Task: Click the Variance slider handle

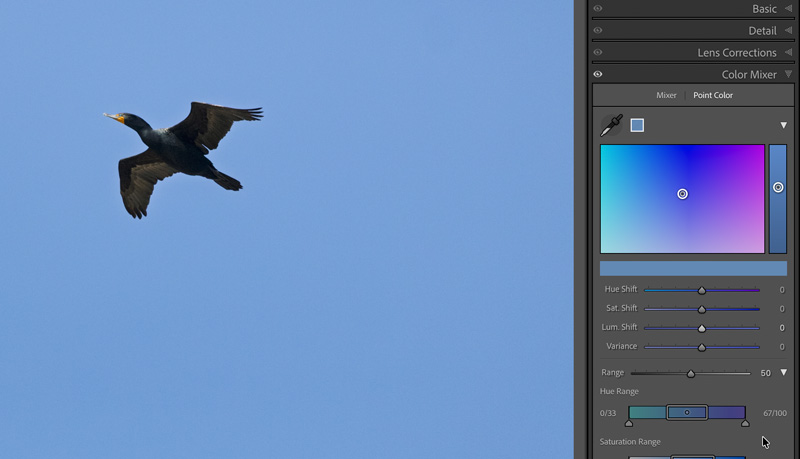Action: 702,347
